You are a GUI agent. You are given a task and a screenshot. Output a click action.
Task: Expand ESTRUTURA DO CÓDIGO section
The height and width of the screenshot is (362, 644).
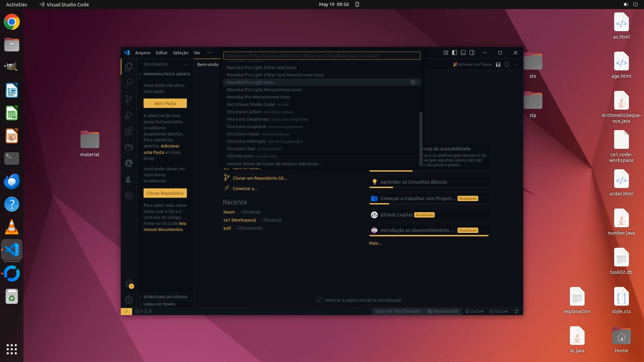165,297
